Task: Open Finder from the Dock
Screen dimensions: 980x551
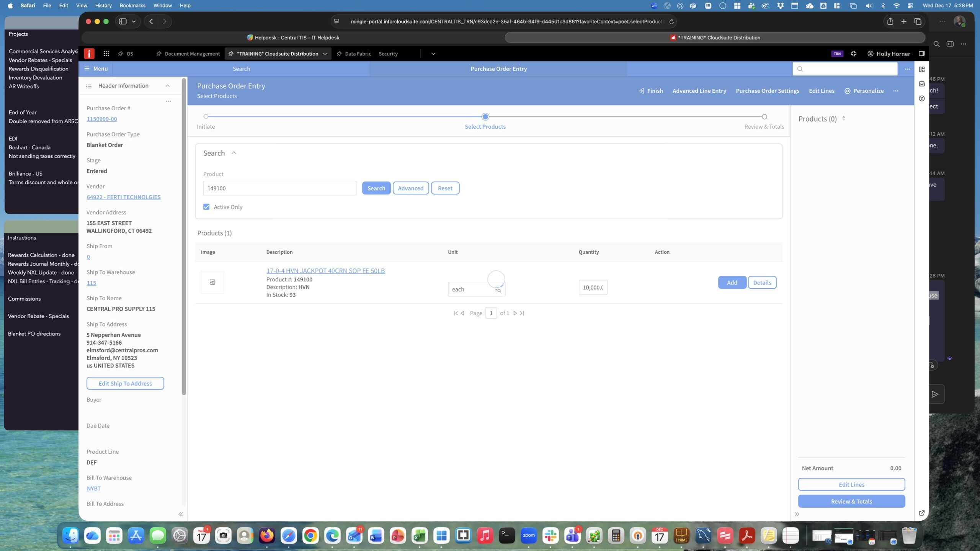Action: pyautogui.click(x=71, y=535)
